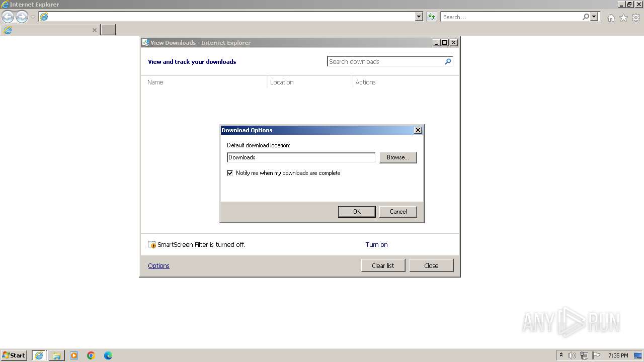The height and width of the screenshot is (362, 644).
Task: Open Windows Media Player taskbar icon
Action: tap(74, 355)
